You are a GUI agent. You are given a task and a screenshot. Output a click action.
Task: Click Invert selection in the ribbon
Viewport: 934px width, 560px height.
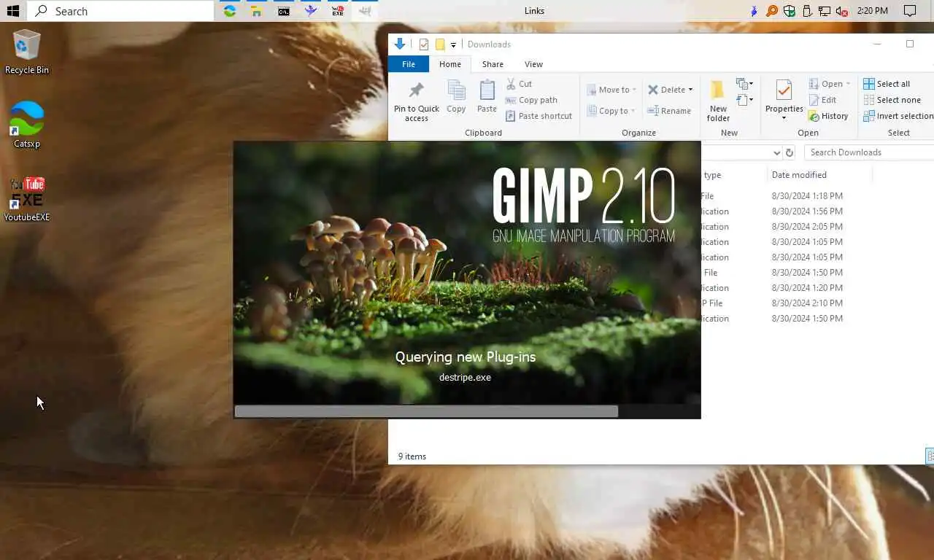(898, 116)
